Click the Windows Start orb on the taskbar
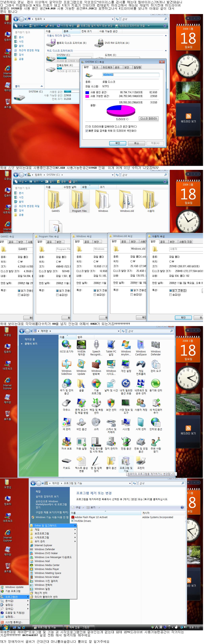 click(6, 627)
